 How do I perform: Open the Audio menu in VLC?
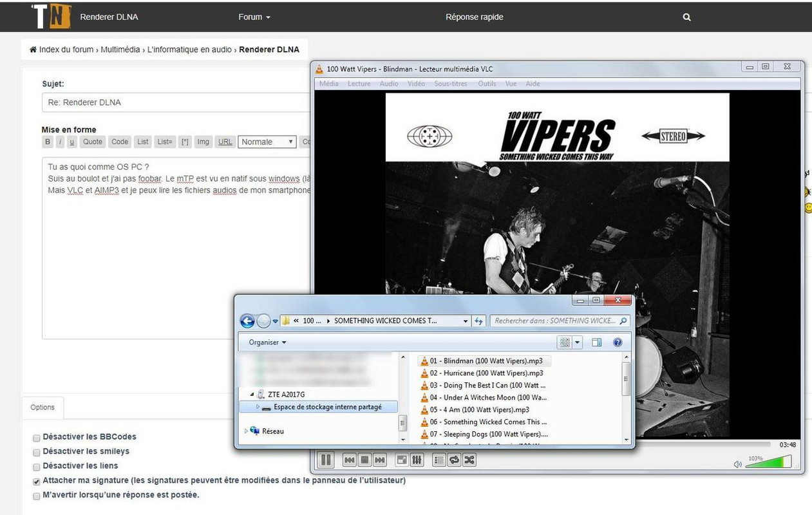tap(389, 84)
